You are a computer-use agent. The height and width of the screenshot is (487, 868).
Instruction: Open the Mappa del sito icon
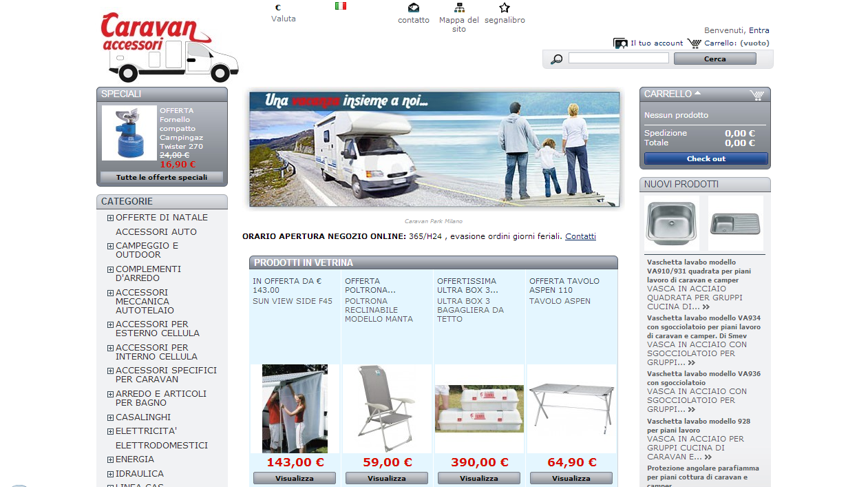pos(459,8)
